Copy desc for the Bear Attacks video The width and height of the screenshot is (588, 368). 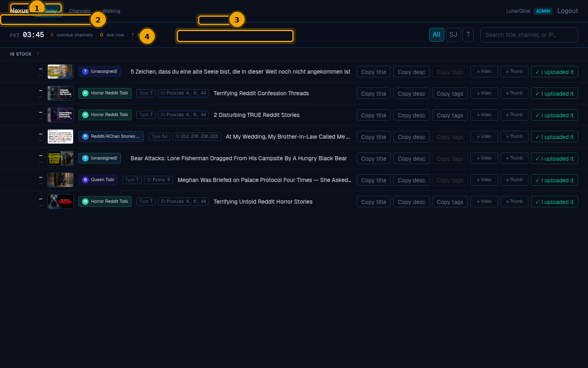[x=412, y=158]
